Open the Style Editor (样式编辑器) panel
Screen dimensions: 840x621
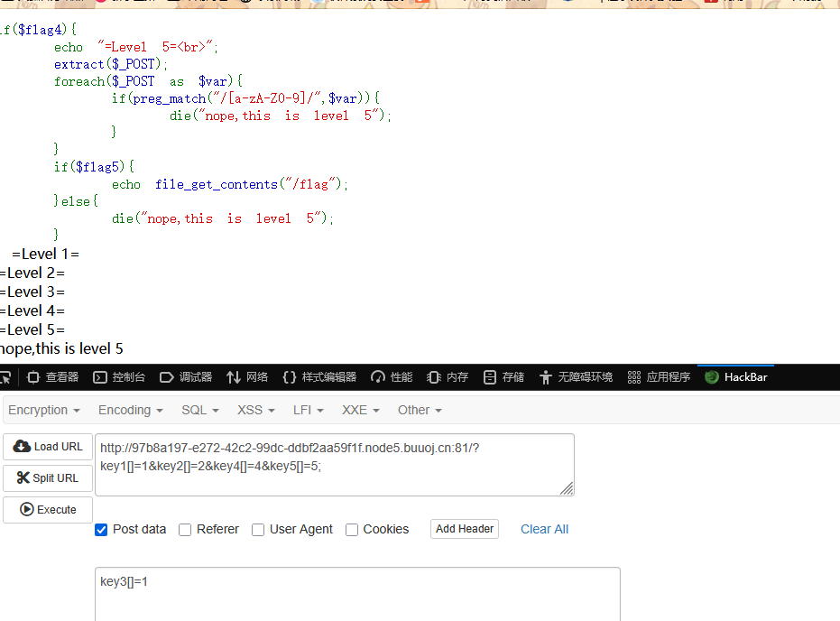[x=319, y=377]
